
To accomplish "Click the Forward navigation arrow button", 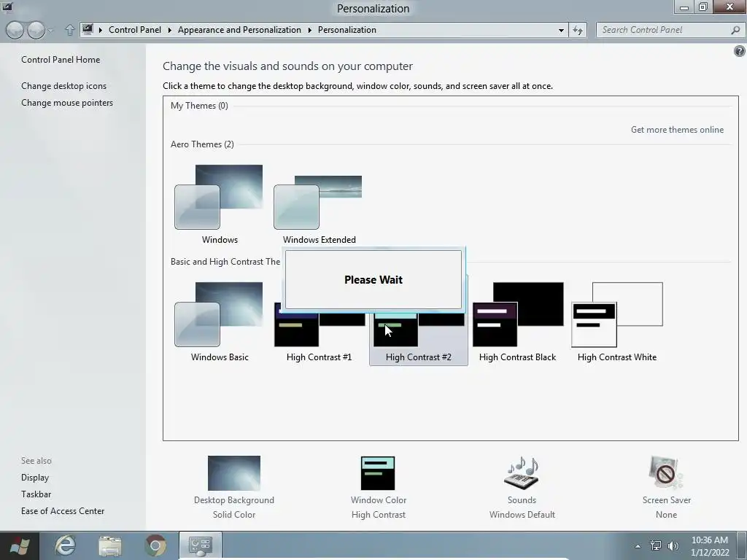I will 36,30.
